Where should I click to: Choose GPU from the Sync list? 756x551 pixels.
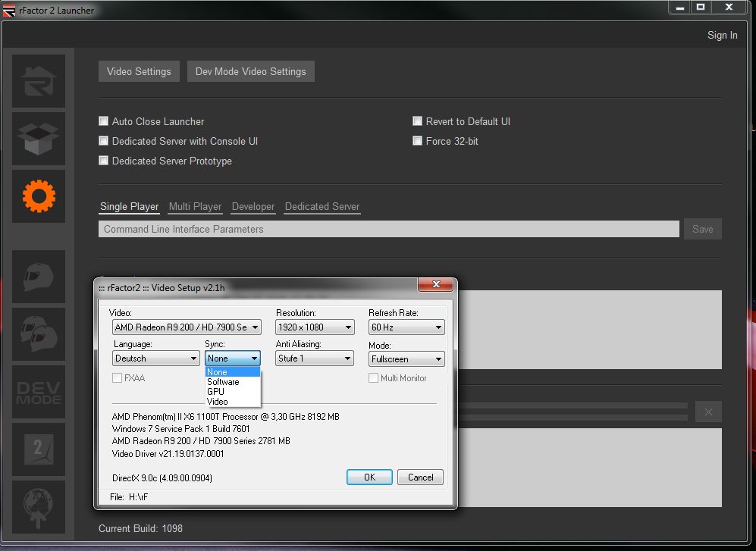click(x=216, y=392)
